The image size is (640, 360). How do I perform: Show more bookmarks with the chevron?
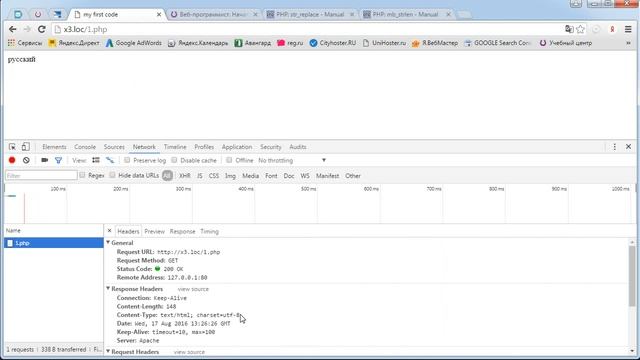pyautogui.click(x=628, y=43)
